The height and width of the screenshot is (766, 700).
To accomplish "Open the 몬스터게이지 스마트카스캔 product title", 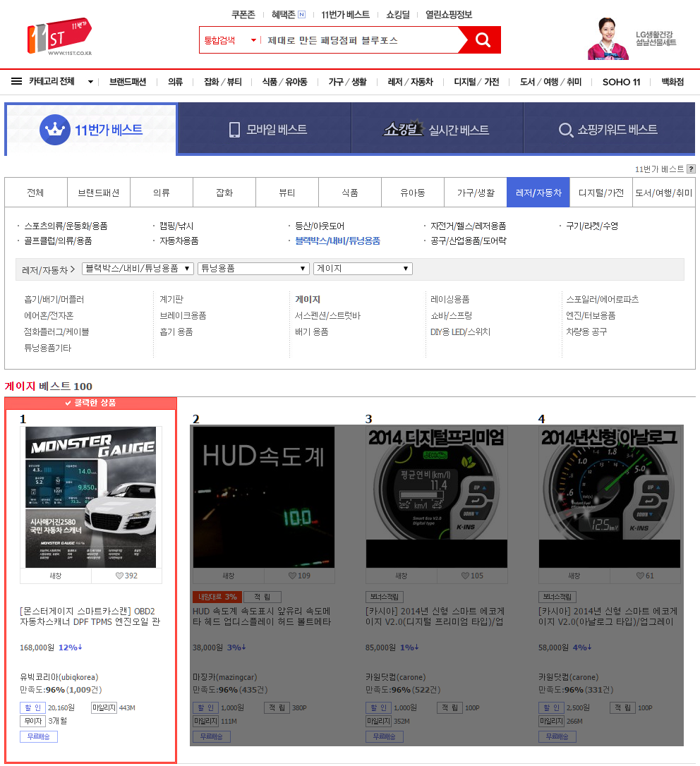I will 90,616.
